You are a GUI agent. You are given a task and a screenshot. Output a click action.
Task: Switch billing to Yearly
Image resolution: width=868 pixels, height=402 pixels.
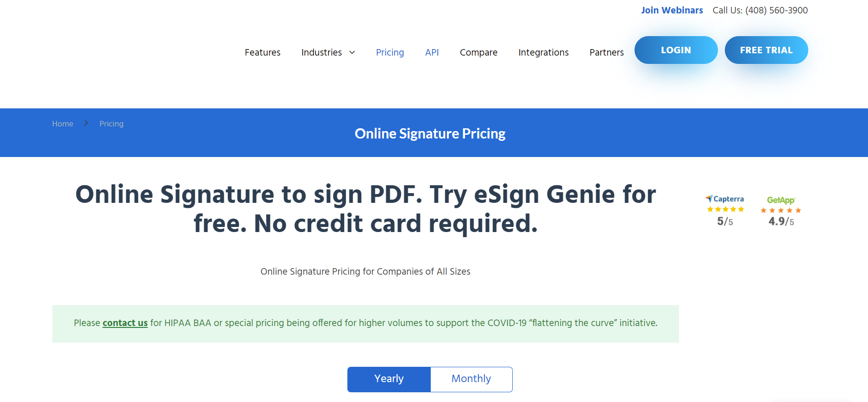pos(389,379)
